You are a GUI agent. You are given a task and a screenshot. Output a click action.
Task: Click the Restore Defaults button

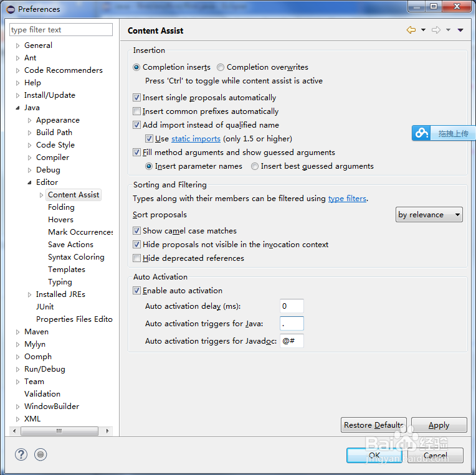374,425
